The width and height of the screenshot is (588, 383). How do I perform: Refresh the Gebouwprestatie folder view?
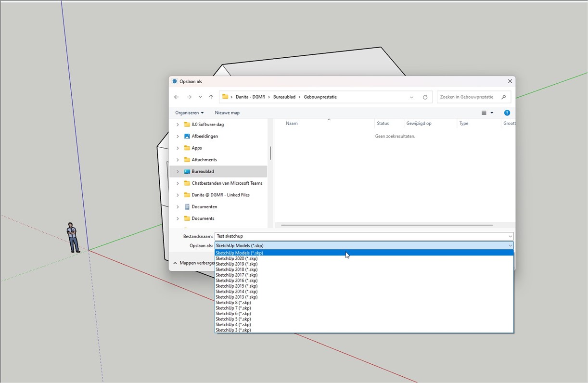(425, 97)
